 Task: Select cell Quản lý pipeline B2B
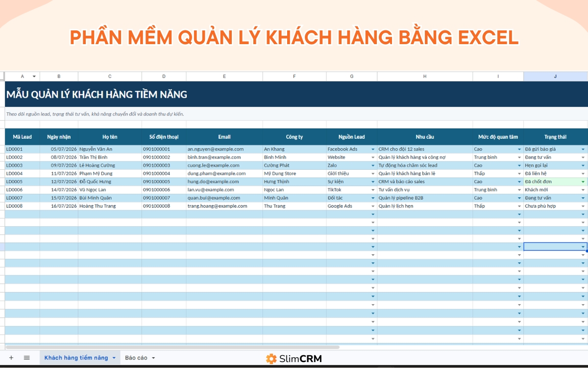[x=425, y=198]
